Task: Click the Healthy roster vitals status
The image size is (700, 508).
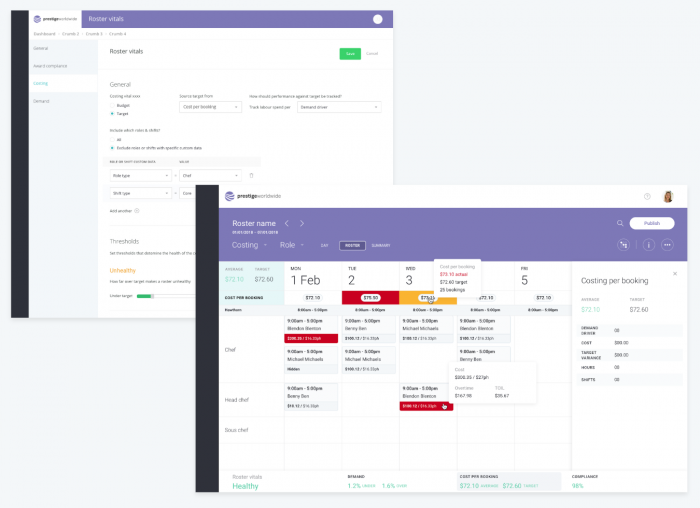Action: pos(245,486)
